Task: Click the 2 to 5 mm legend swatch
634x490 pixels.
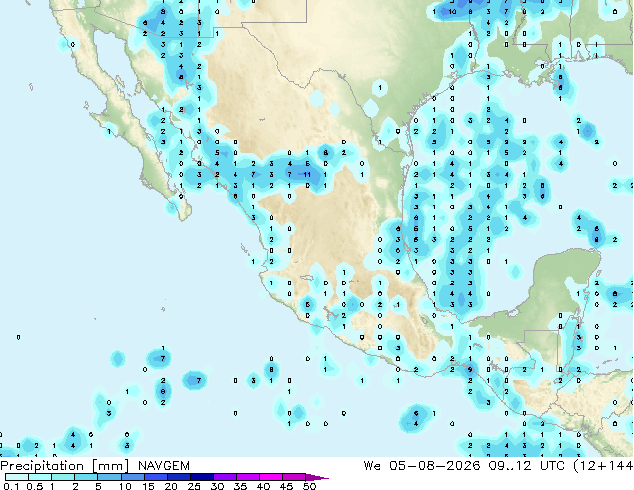Action: (x=86, y=477)
